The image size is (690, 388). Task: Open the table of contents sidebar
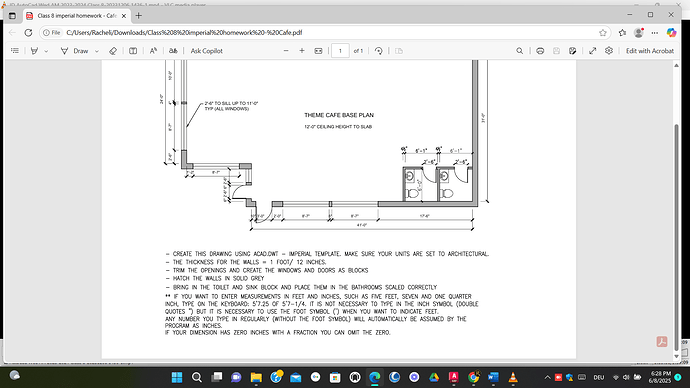[x=15, y=51]
